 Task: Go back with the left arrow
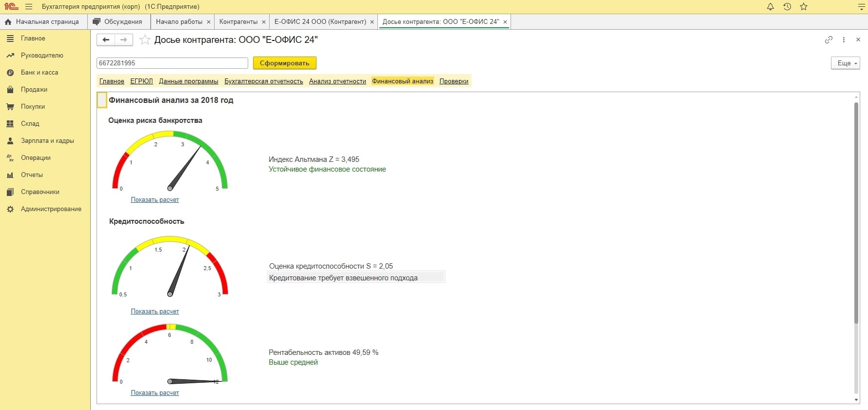pos(106,40)
